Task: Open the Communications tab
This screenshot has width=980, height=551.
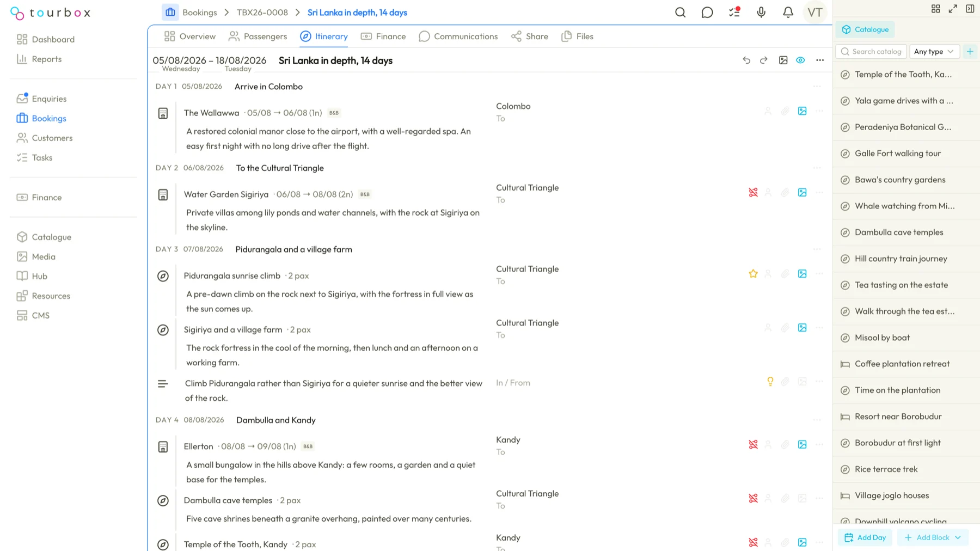Action: pos(458,36)
